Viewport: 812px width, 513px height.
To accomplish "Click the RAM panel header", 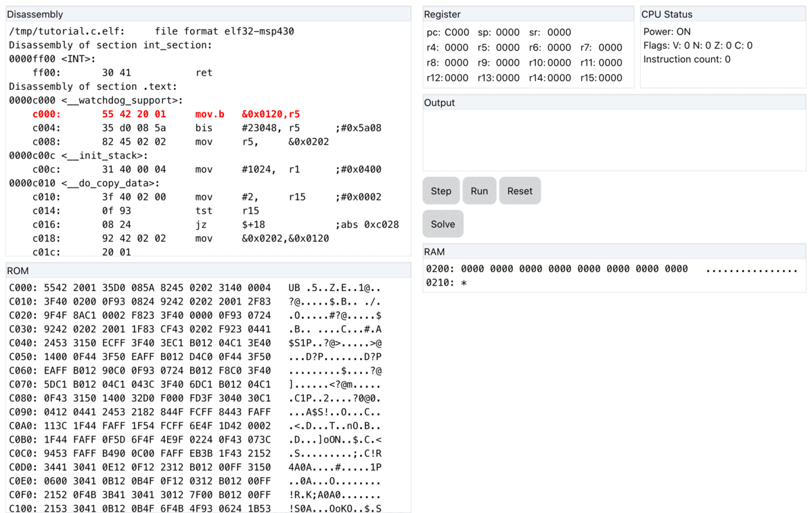I will 614,251.
